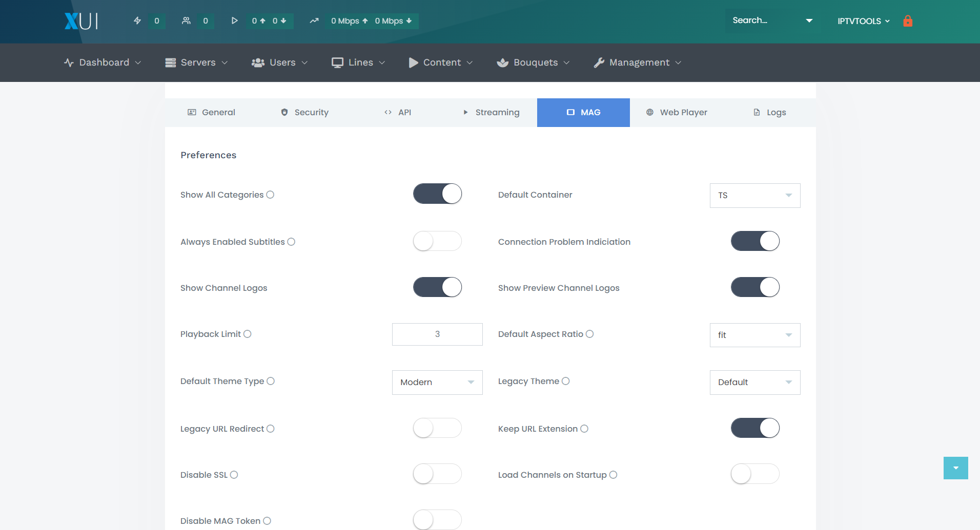Open the Default Aspect Ratio dropdown
980x530 pixels.
pyautogui.click(x=755, y=335)
